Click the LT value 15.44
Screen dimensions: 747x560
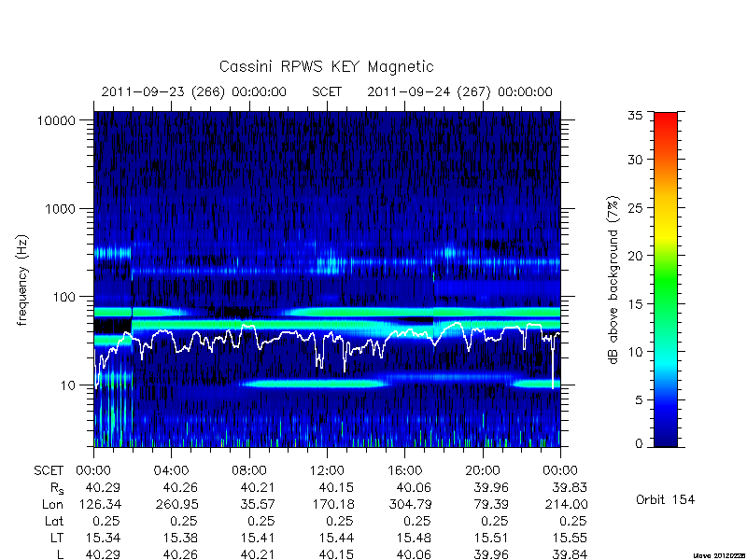pos(336,538)
